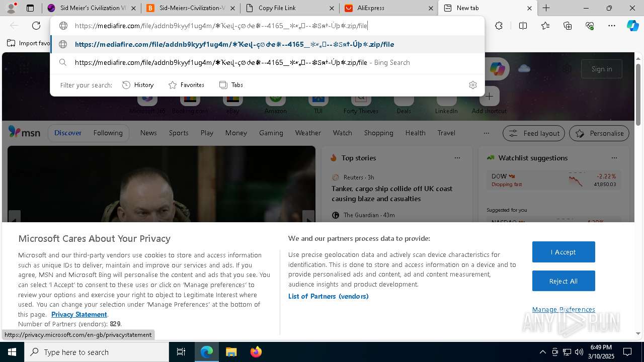Open the tab actions menu icon
Image resolution: width=644 pixels, height=362 pixels.
[x=30, y=8]
